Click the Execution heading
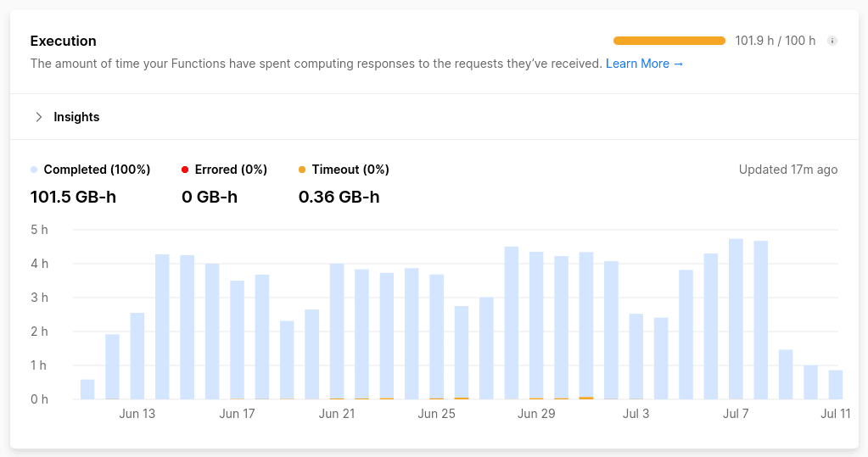The image size is (868, 457). click(63, 41)
